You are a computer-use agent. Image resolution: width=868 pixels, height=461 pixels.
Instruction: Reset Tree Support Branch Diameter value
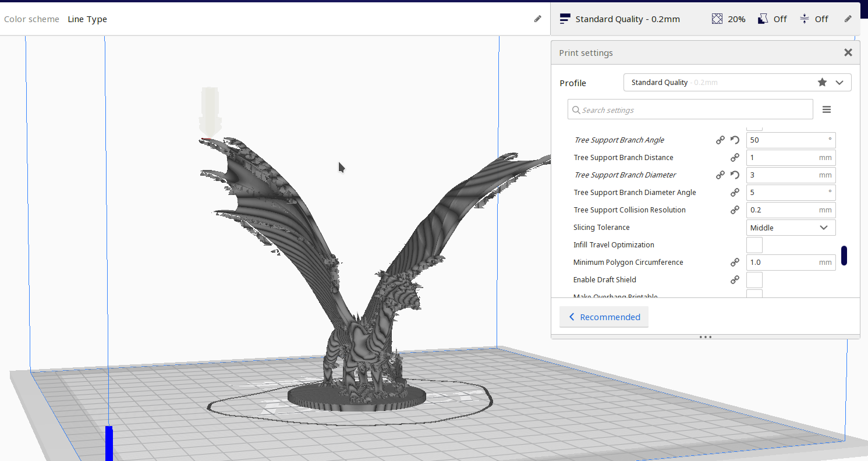point(735,175)
